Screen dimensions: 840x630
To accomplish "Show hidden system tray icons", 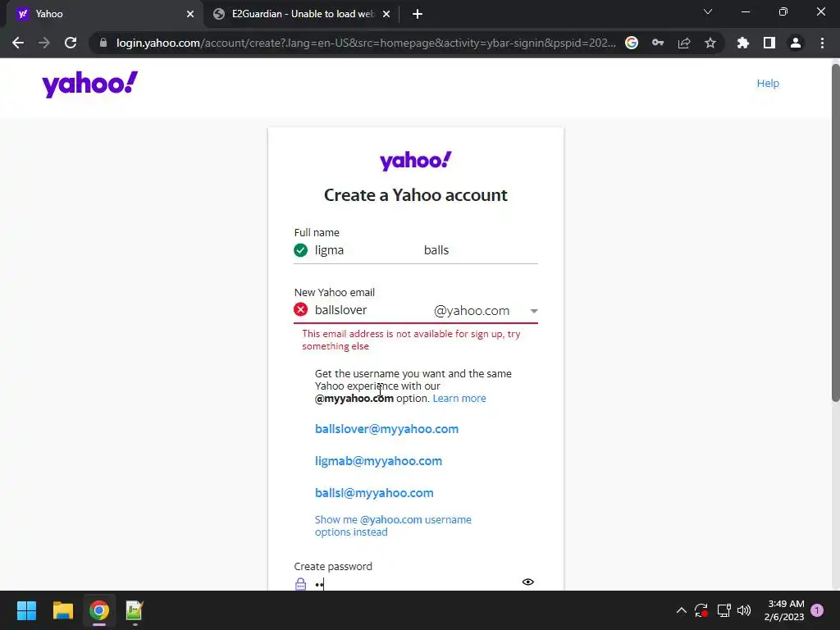I will tap(682, 610).
